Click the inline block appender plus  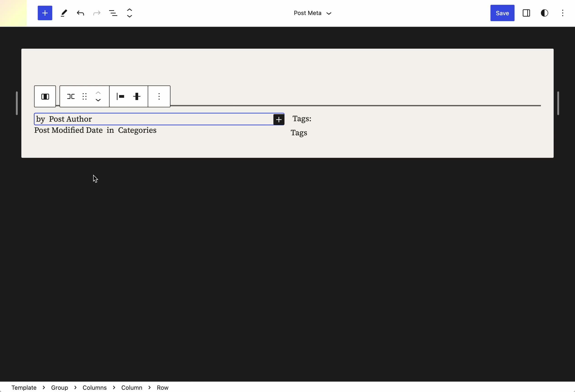coord(279,119)
